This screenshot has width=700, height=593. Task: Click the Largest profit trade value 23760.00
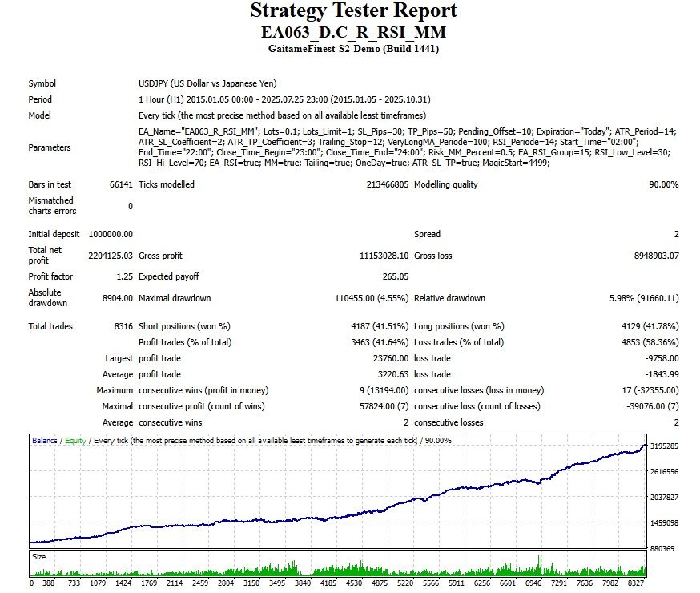point(391,358)
